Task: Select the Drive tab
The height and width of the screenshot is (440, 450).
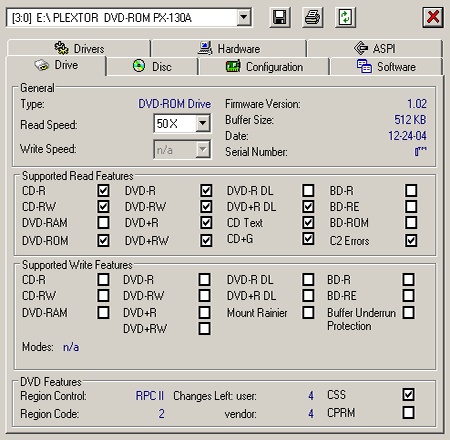Action: 56,65
